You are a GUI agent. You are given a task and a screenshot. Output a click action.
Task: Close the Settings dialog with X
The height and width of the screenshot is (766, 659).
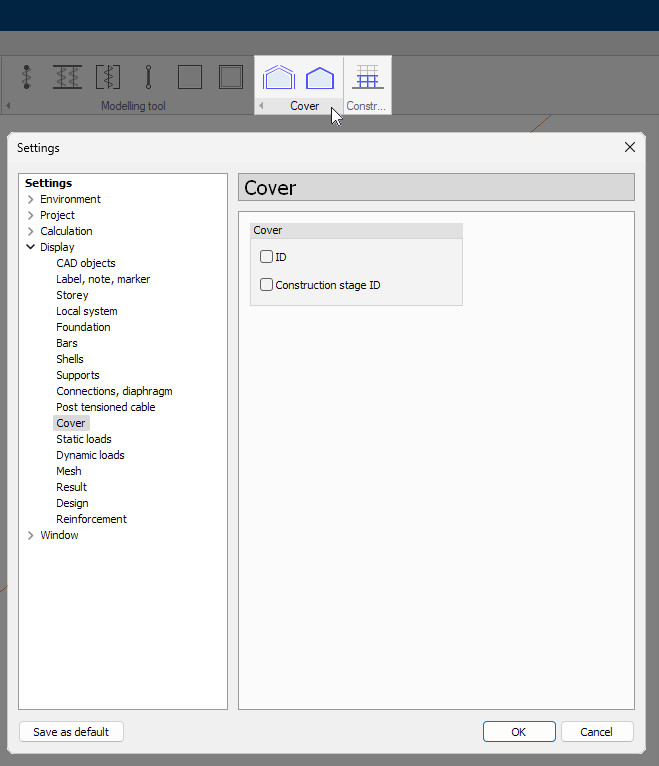click(630, 148)
